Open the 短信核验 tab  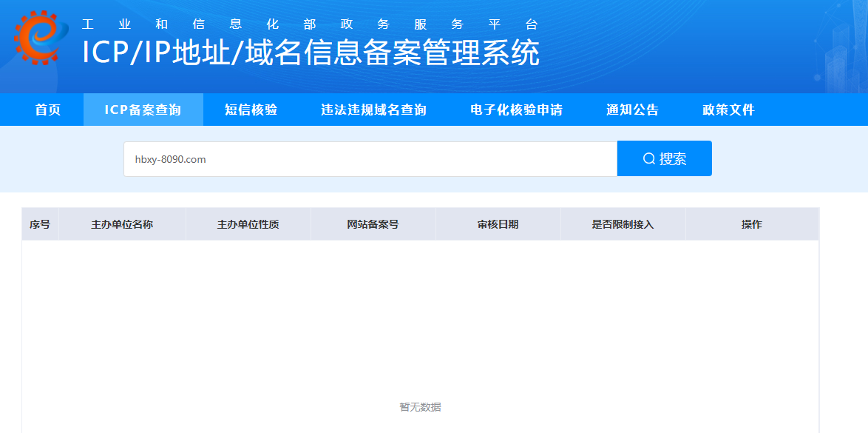coord(251,110)
